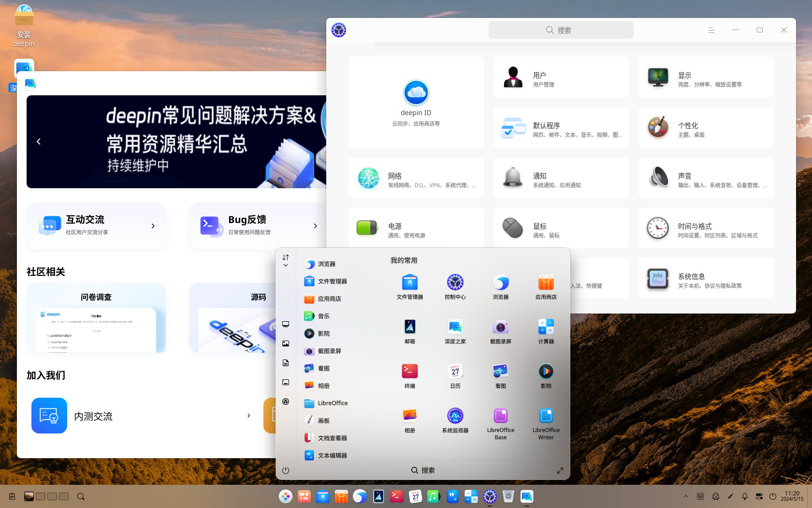Open 日历 in the launcher grid

pos(455,376)
